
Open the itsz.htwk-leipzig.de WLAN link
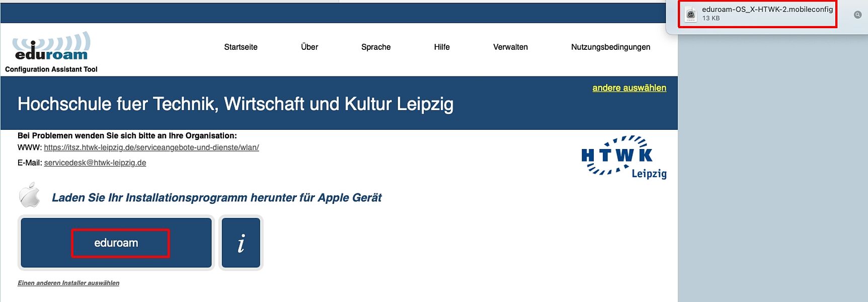tap(151, 147)
